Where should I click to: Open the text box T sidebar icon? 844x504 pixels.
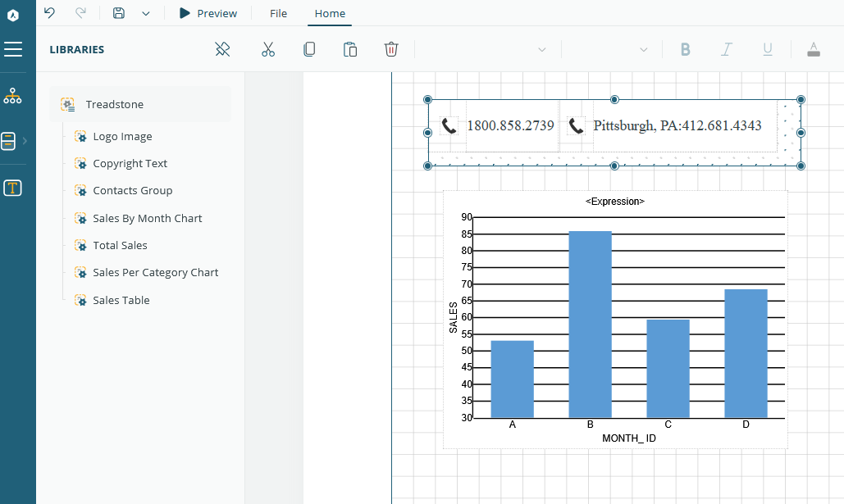pos(13,188)
